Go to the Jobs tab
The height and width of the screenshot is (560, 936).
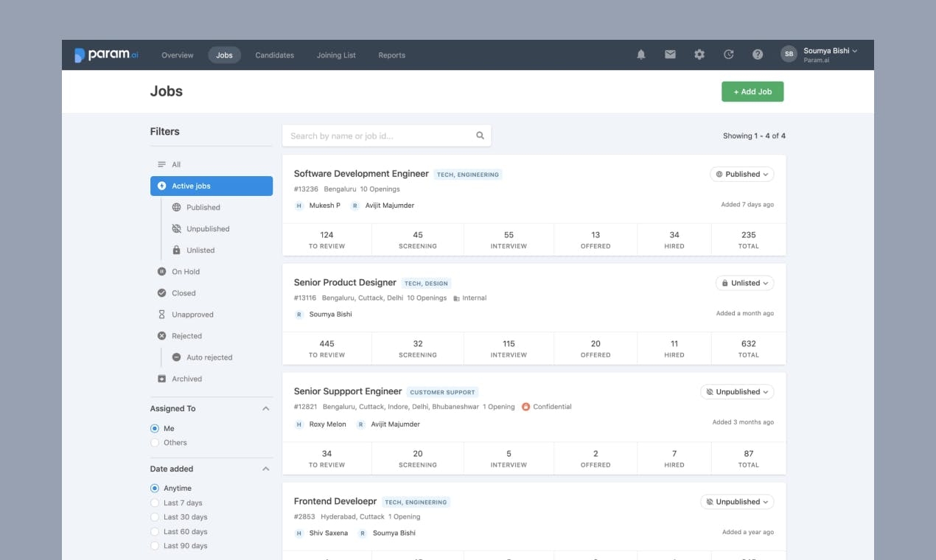(x=224, y=55)
